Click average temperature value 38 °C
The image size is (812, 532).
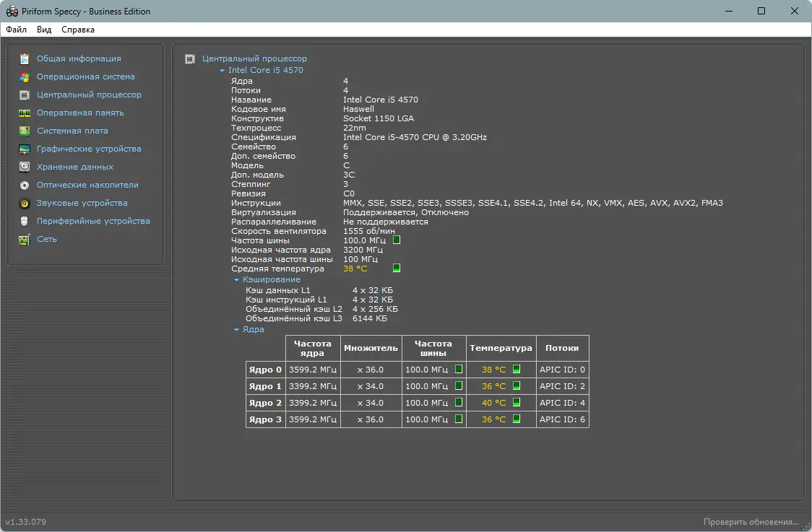[x=355, y=269]
